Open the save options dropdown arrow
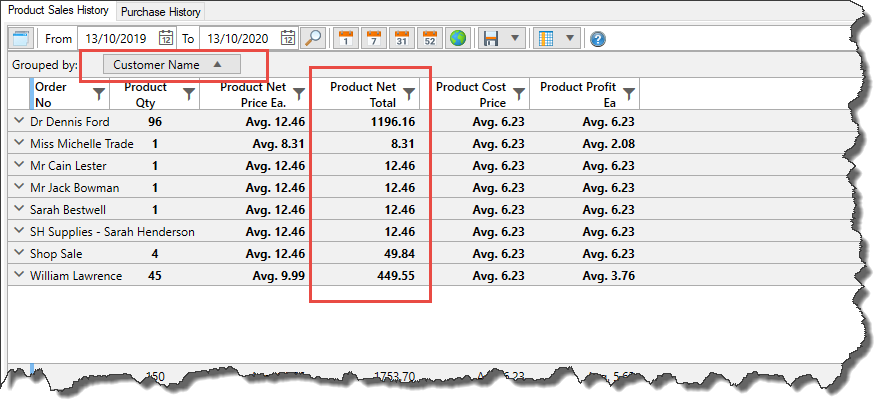The width and height of the screenshot is (889, 412). pyautogui.click(x=514, y=39)
